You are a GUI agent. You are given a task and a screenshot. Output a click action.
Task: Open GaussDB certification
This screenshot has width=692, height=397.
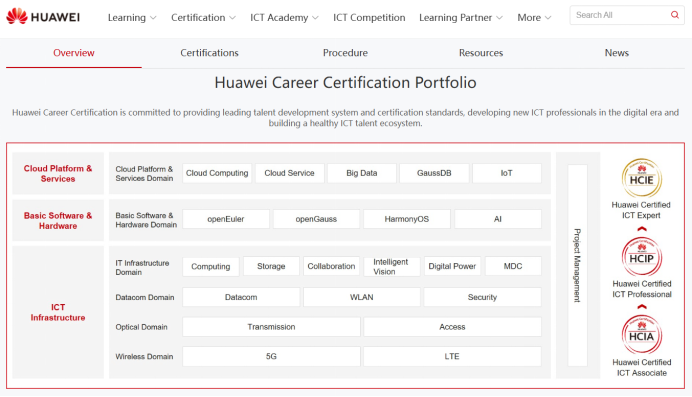click(434, 173)
